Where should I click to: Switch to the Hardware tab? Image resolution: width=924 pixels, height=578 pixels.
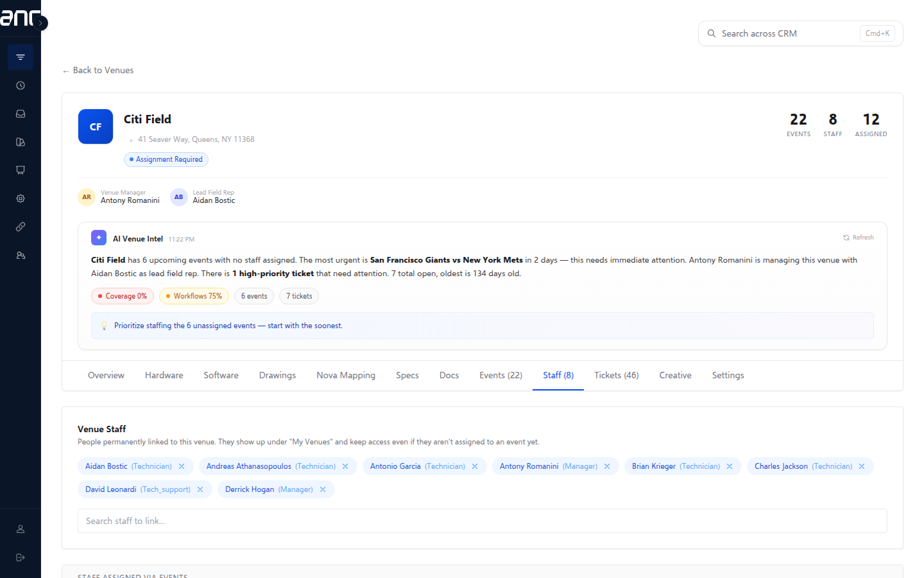pyautogui.click(x=164, y=375)
